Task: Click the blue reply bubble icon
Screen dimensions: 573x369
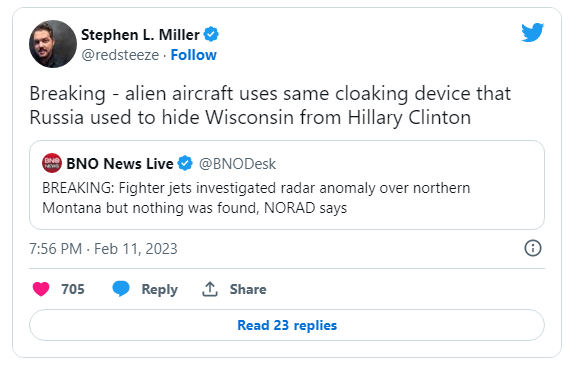Action: [121, 289]
